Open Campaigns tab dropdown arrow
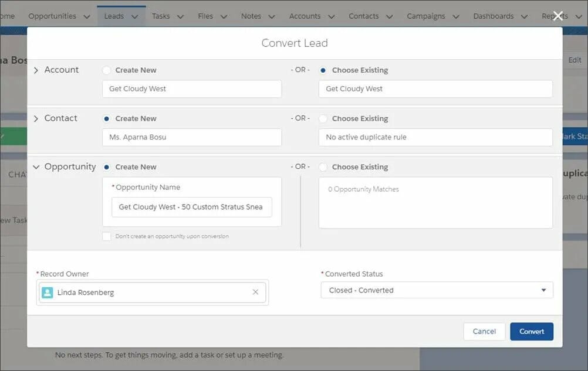This screenshot has width=588, height=371. (456, 16)
